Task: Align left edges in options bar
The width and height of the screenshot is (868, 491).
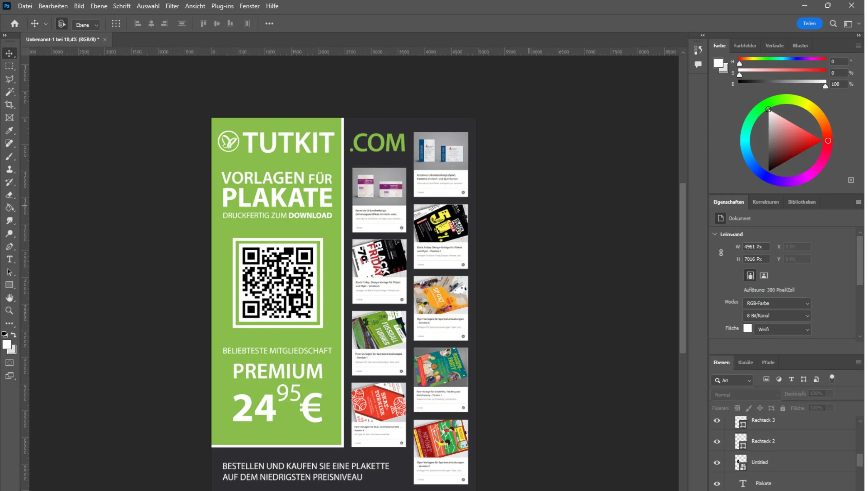Action: 137,24
